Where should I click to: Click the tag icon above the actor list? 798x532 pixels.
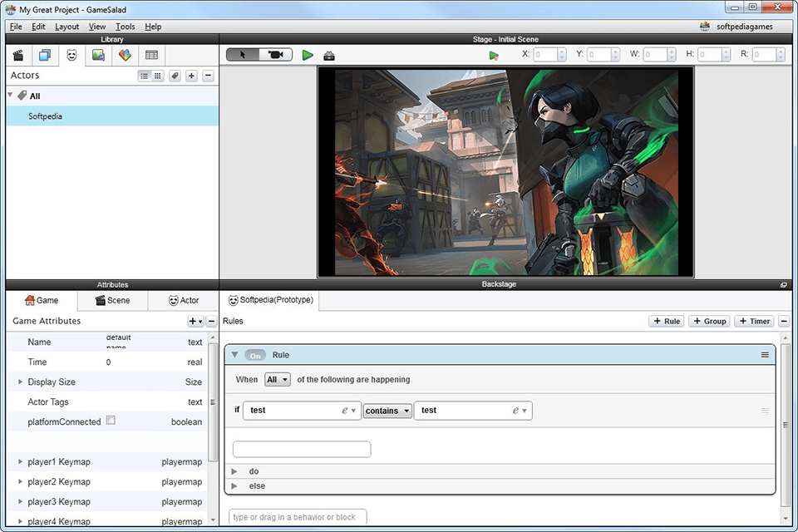pos(175,76)
